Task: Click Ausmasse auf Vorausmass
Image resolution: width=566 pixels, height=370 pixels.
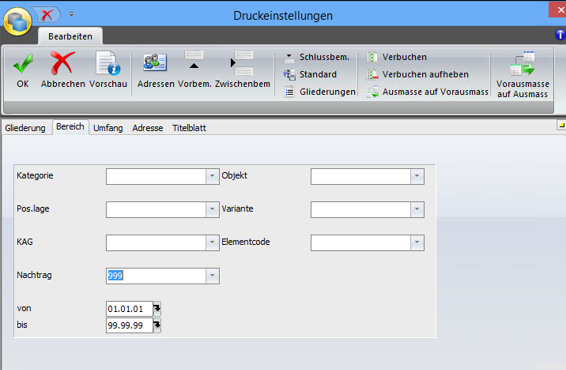Action: coord(427,92)
